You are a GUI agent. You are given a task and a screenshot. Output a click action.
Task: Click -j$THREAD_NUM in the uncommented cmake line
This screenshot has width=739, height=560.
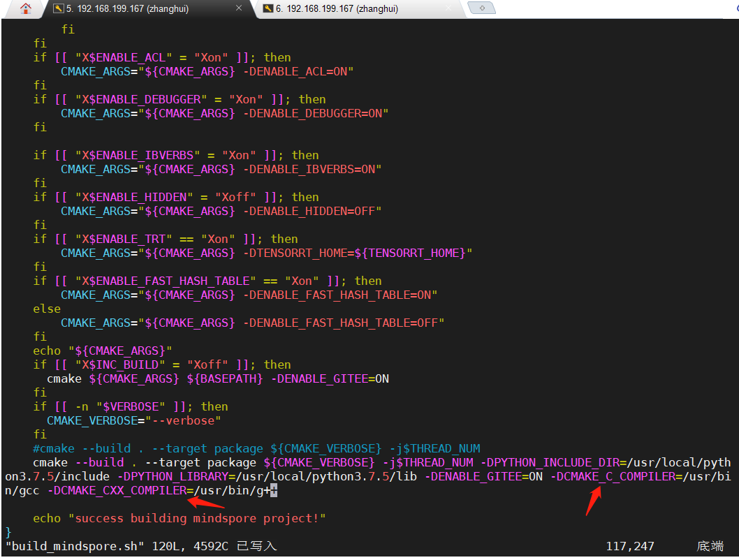point(427,462)
